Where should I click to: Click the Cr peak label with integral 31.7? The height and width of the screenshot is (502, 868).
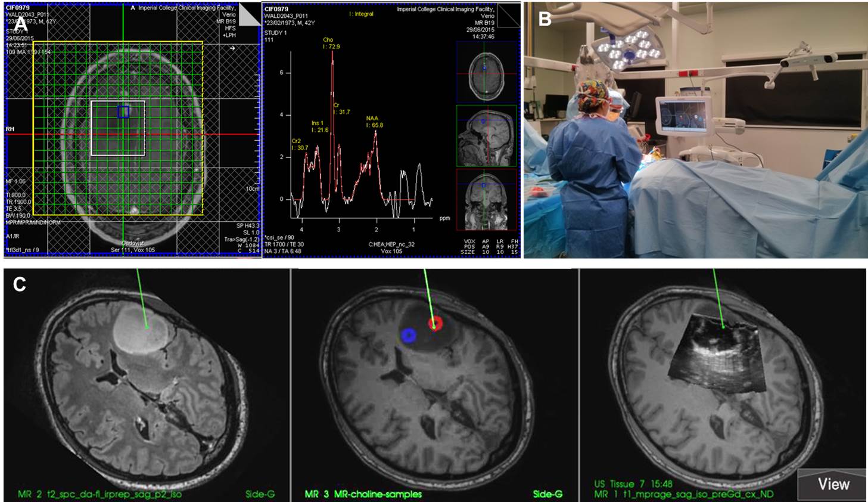click(x=341, y=109)
